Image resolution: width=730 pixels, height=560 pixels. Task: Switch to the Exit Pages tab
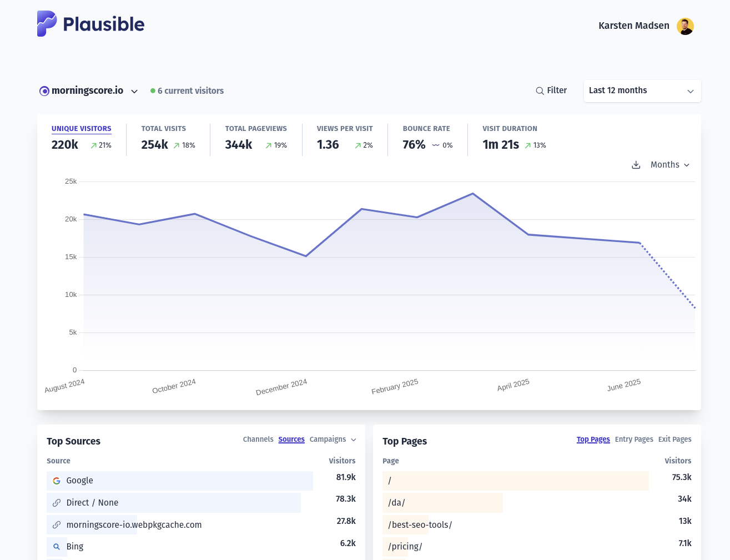coord(675,439)
